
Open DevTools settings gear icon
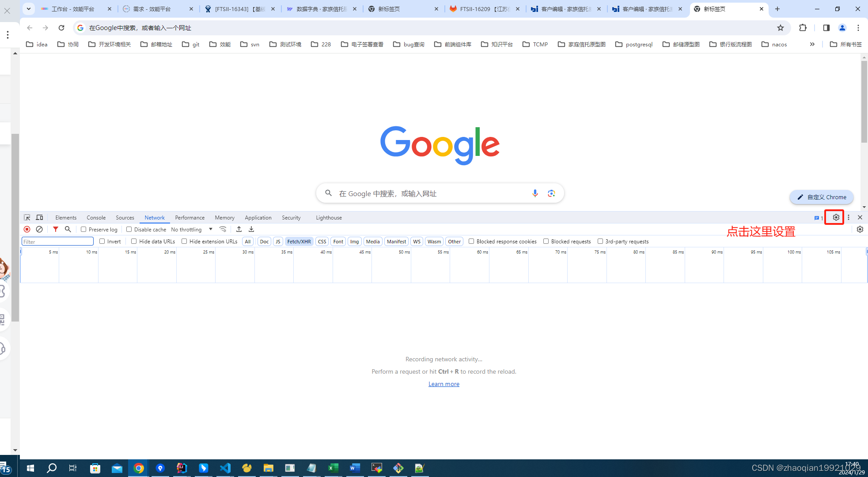coord(836,217)
